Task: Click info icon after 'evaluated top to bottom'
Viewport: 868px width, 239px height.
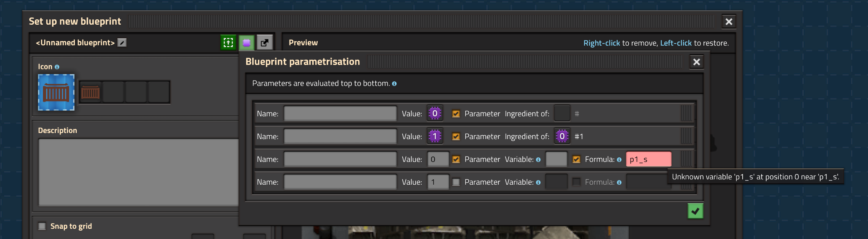Action: point(394,84)
